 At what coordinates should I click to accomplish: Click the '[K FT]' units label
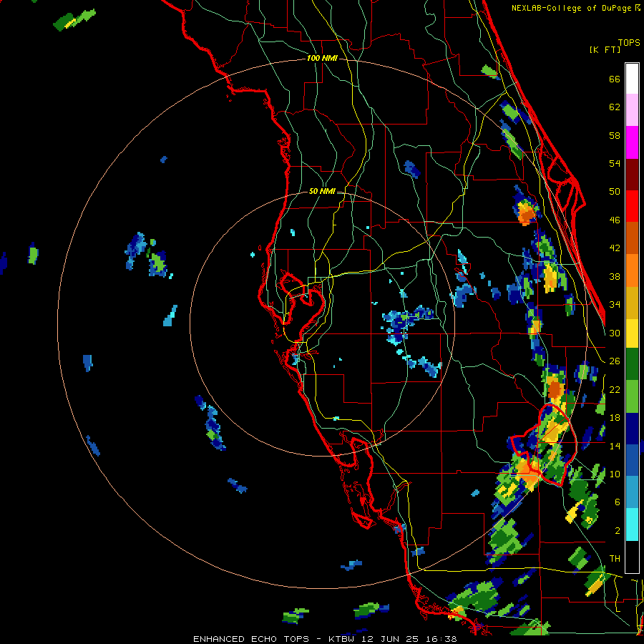[605, 49]
